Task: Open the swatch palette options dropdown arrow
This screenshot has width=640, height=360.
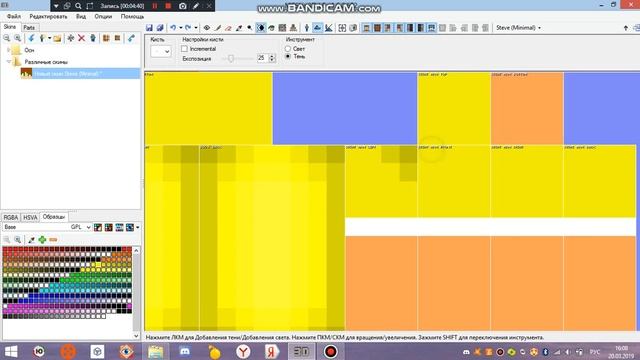Action: 138,227
